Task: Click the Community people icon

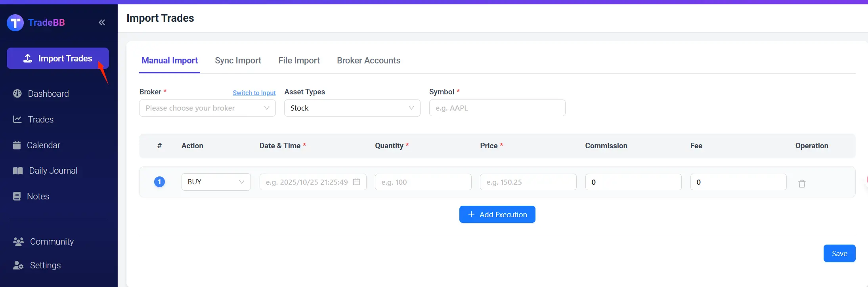Action: point(18,241)
